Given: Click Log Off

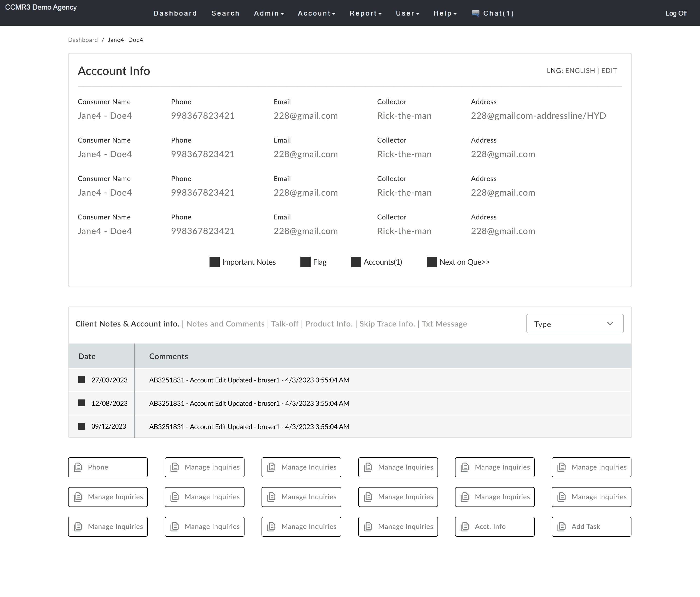Looking at the screenshot, I should (x=676, y=13).
